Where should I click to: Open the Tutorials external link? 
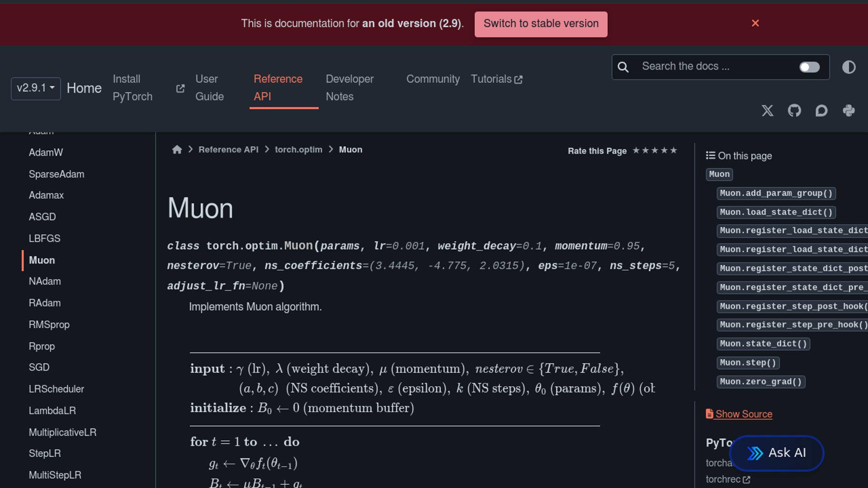(x=496, y=79)
